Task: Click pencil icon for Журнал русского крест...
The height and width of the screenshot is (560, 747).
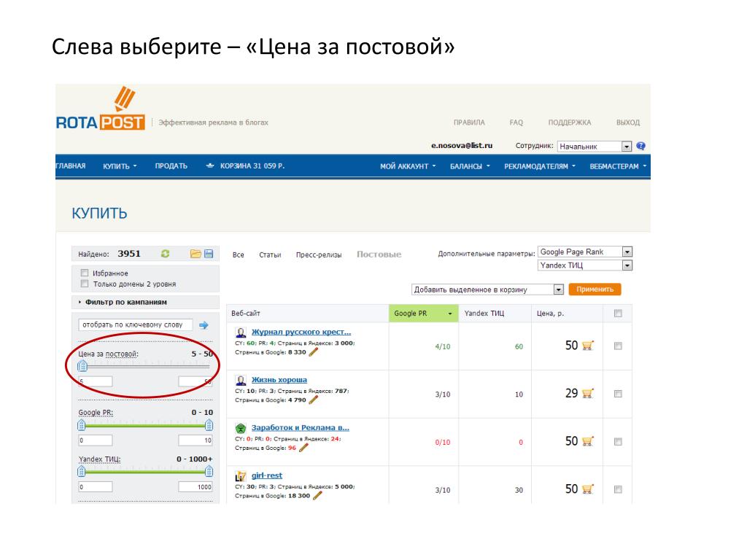Action: 313,352
